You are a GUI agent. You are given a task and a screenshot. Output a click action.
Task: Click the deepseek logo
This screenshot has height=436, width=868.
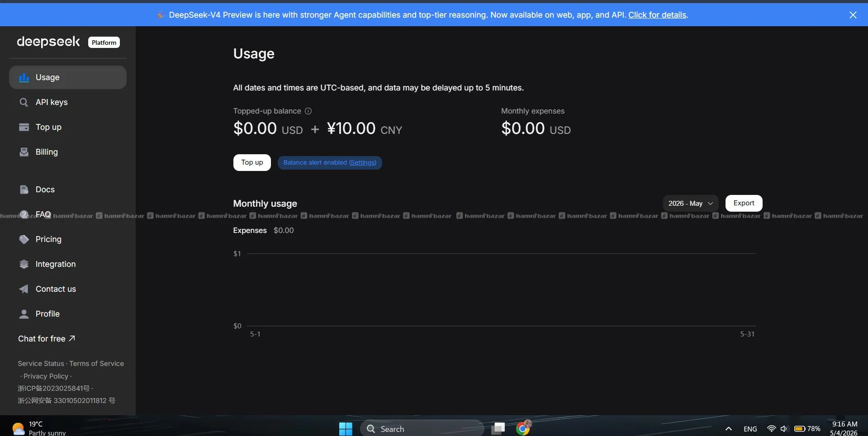[x=48, y=42]
